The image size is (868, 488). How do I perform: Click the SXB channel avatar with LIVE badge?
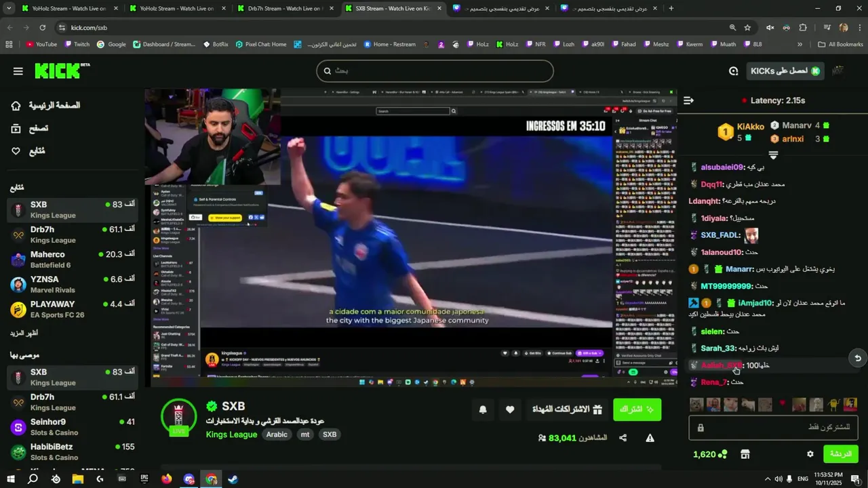point(179,415)
